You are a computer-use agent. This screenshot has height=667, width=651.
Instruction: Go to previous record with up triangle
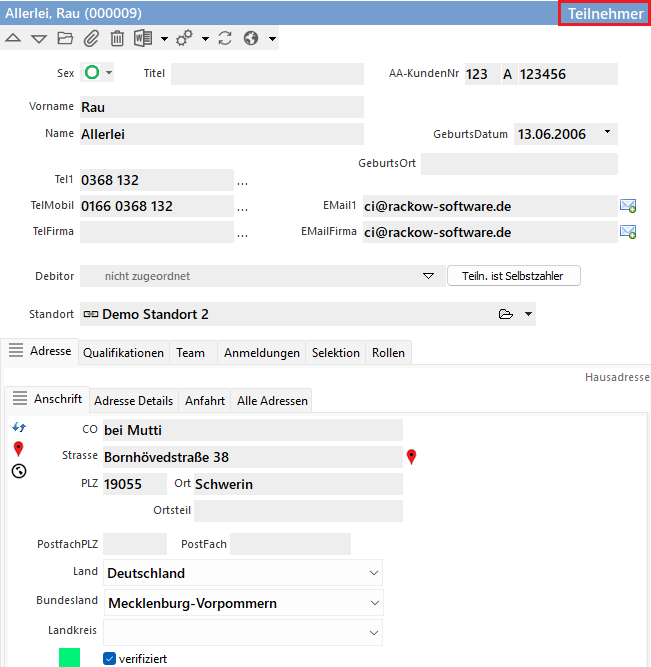tap(13, 39)
